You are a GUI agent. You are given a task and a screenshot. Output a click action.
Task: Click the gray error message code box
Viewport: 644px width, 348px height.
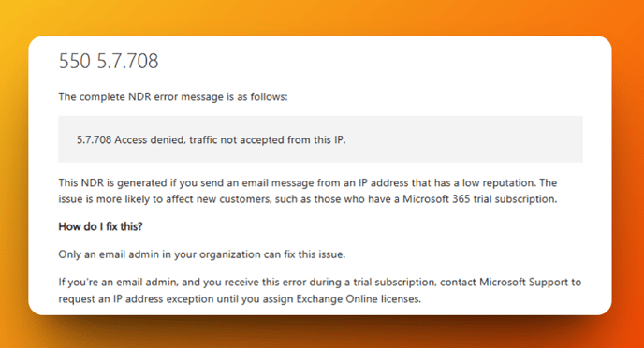[320, 139]
